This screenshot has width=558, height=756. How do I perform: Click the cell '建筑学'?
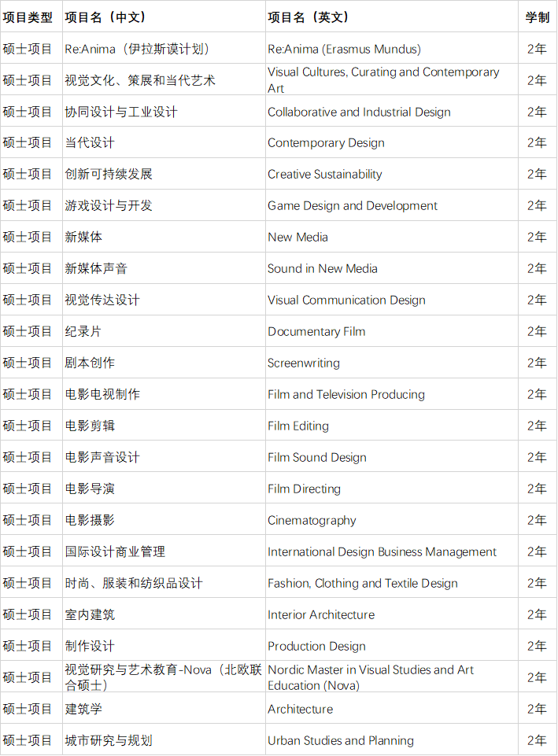pyautogui.click(x=164, y=709)
